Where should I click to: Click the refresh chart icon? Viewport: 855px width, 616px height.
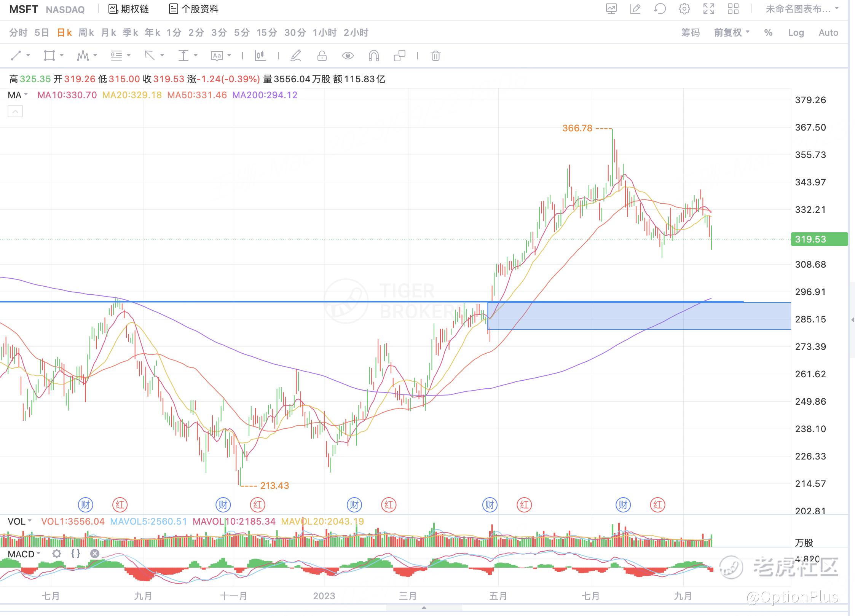[x=660, y=9]
